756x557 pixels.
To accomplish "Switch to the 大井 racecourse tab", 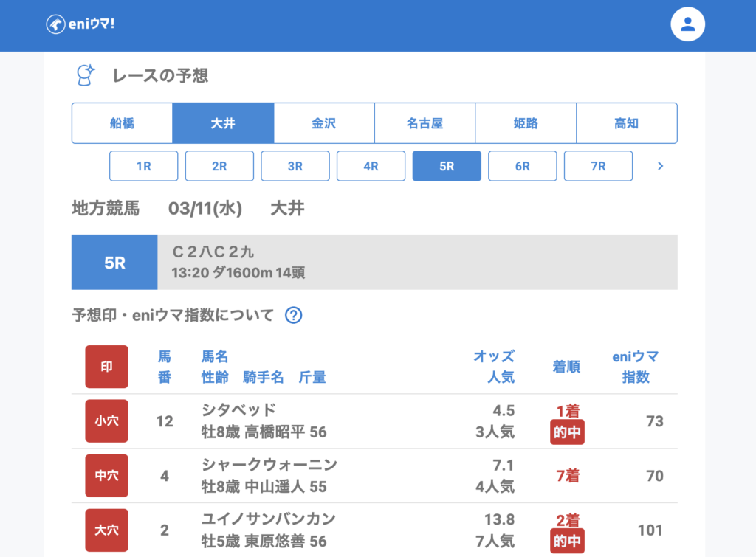I will click(x=223, y=123).
